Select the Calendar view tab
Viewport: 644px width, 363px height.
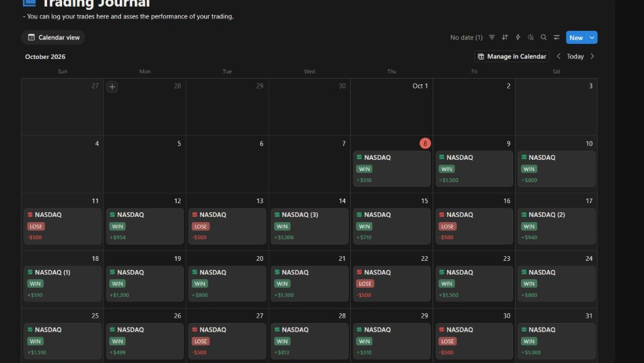54,37
